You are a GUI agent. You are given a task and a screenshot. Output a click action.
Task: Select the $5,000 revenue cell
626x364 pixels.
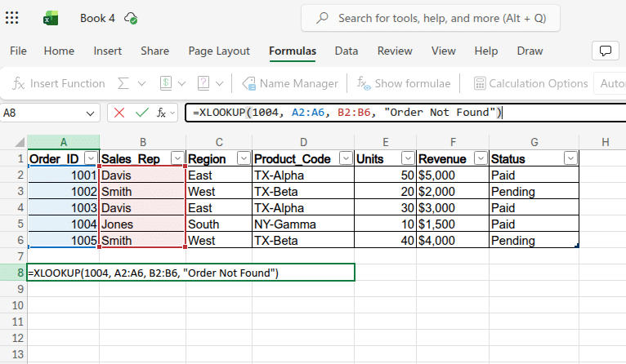(453, 175)
